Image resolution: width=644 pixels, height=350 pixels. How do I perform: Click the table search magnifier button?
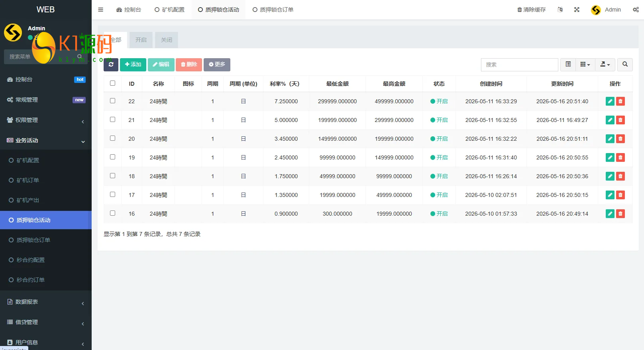625,65
